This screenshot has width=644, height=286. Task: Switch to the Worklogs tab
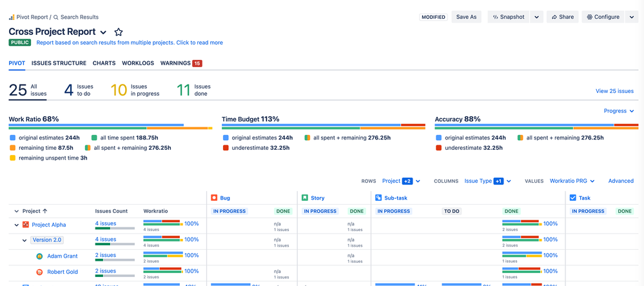point(138,63)
